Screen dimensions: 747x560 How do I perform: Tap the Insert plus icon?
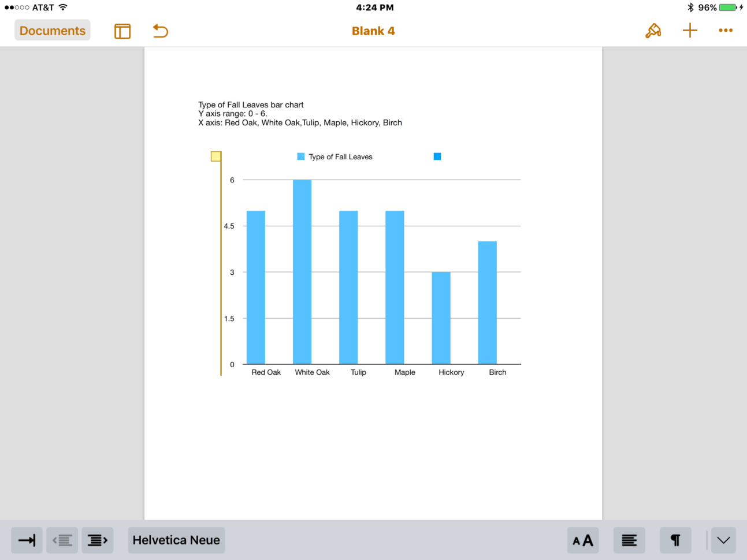pyautogui.click(x=690, y=30)
